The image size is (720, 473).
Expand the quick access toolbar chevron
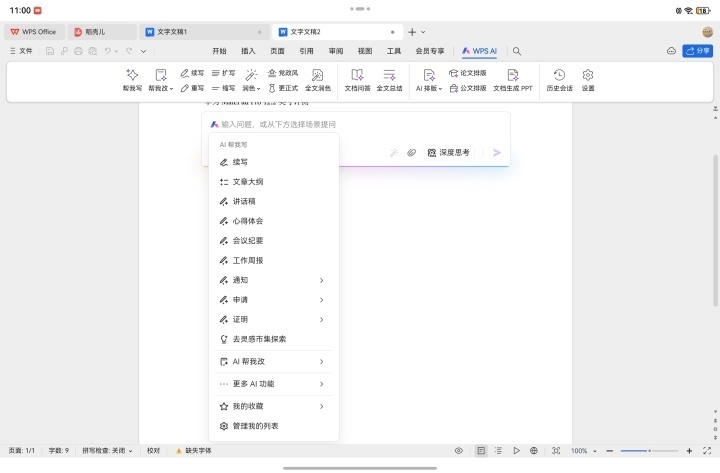tap(143, 51)
